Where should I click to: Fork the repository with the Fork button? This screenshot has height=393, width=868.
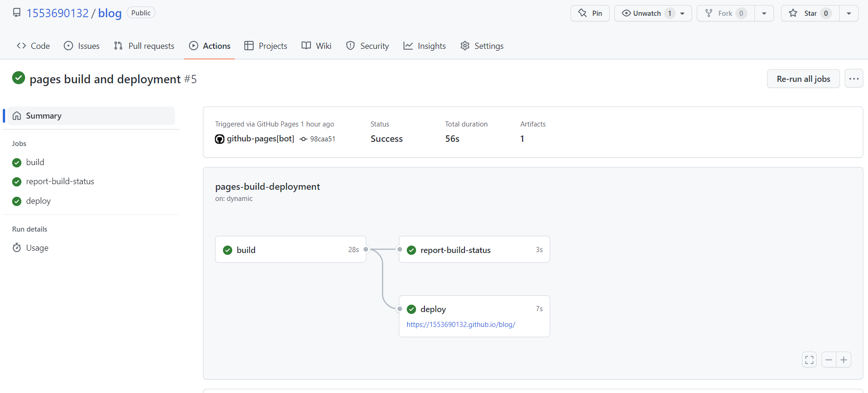coord(726,13)
